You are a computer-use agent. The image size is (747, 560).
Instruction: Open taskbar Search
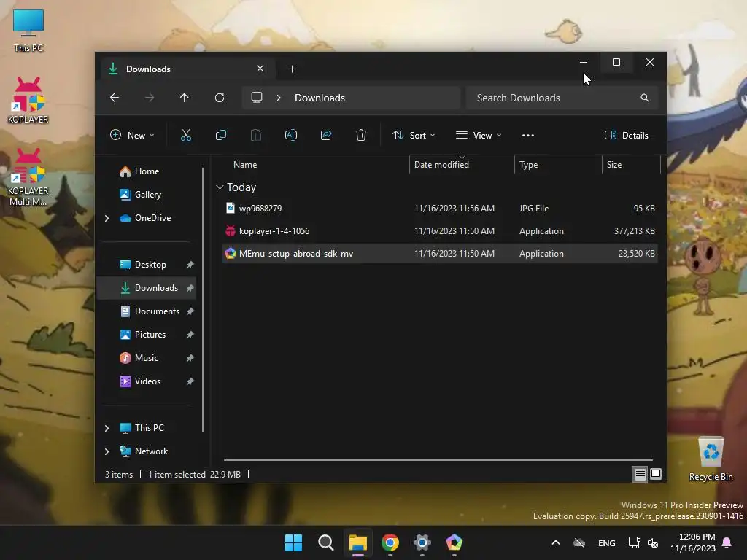tap(326, 542)
